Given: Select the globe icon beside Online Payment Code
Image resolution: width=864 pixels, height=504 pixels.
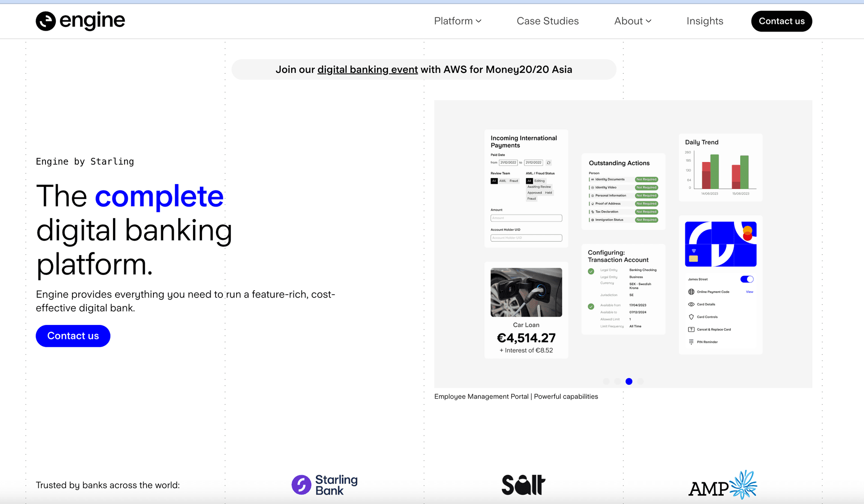Looking at the screenshot, I should (691, 292).
